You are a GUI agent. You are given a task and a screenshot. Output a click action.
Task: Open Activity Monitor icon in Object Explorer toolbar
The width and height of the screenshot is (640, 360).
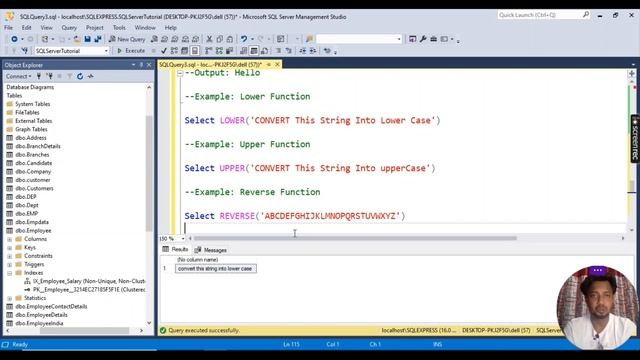(90, 76)
